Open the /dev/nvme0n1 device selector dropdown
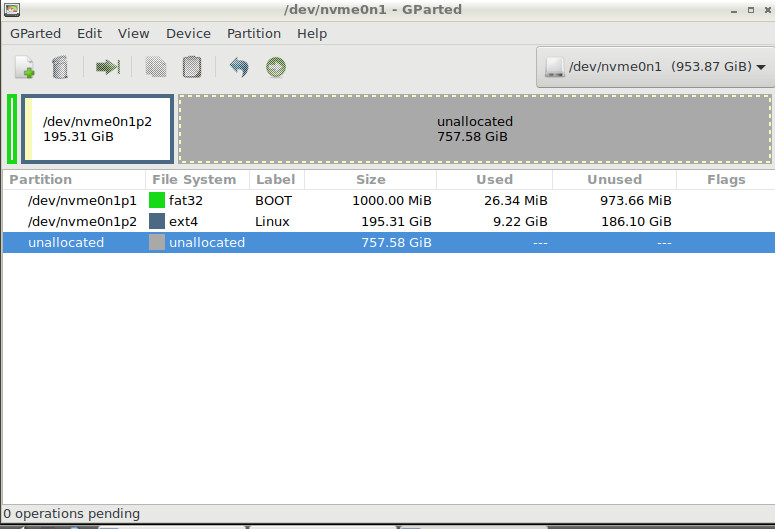 point(655,68)
